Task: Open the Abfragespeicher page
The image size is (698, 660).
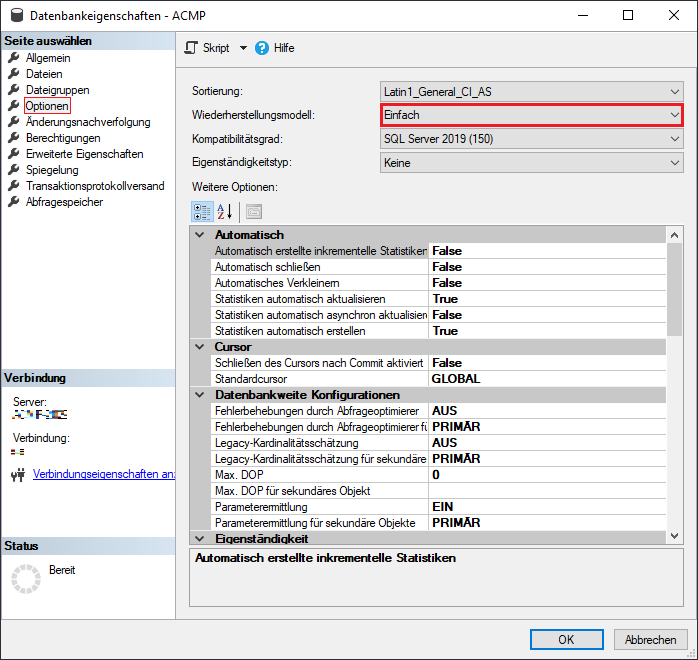Action: click(x=64, y=202)
